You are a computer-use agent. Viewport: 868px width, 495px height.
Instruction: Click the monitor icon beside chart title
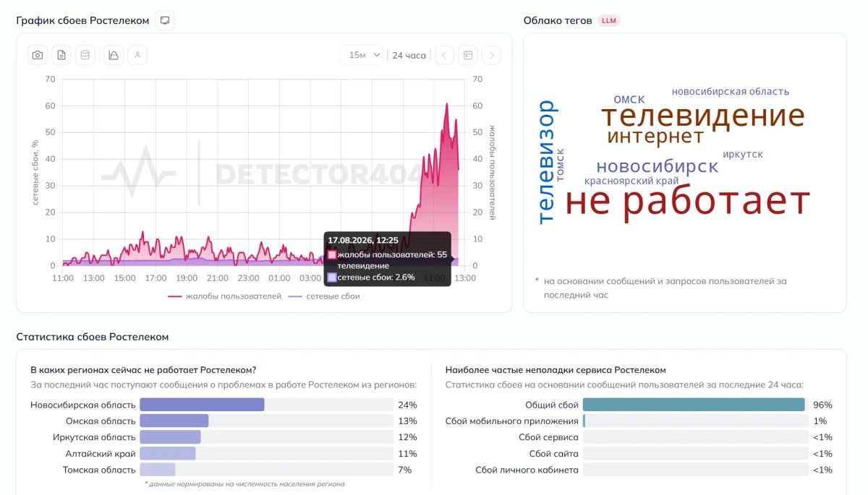(165, 20)
